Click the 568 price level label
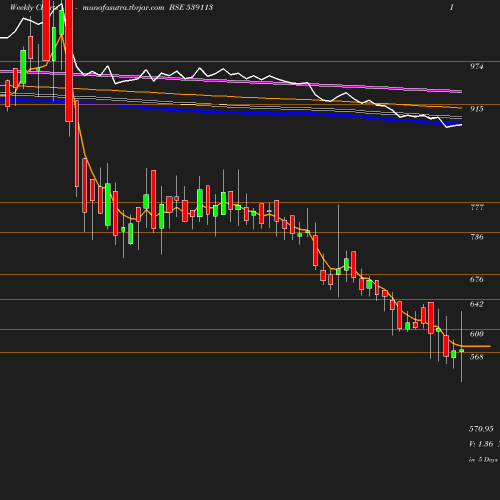The width and height of the screenshot is (500, 500). tap(476, 357)
